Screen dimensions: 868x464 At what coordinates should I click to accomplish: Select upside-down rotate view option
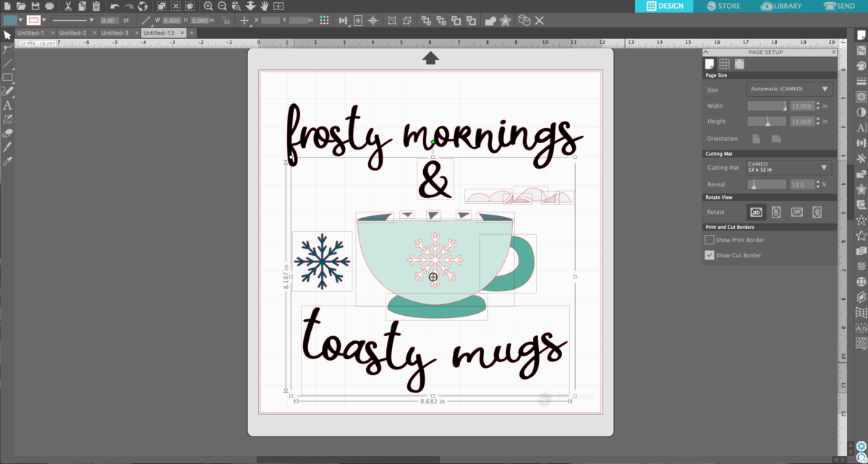pyautogui.click(x=797, y=212)
